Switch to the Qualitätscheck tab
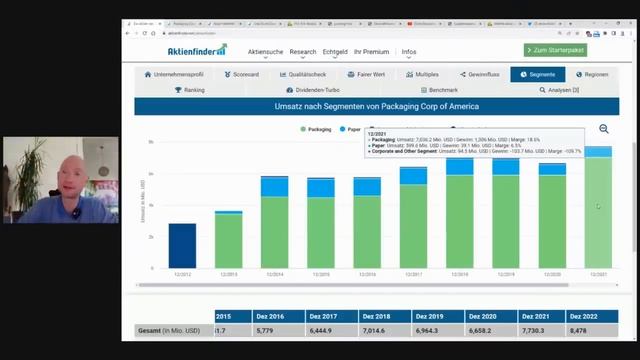 tap(303, 74)
